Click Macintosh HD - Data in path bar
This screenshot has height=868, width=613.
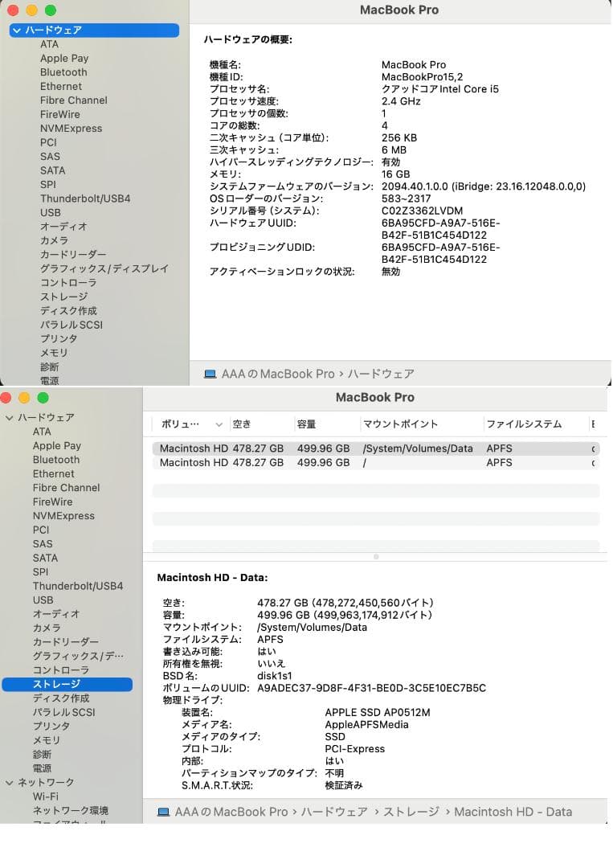pos(513,812)
